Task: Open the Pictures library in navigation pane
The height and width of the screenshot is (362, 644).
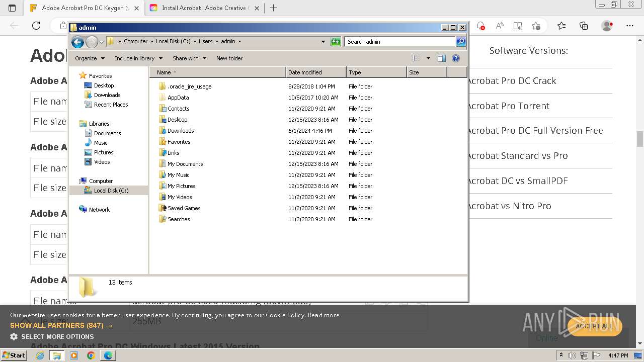Action: pyautogui.click(x=99, y=152)
